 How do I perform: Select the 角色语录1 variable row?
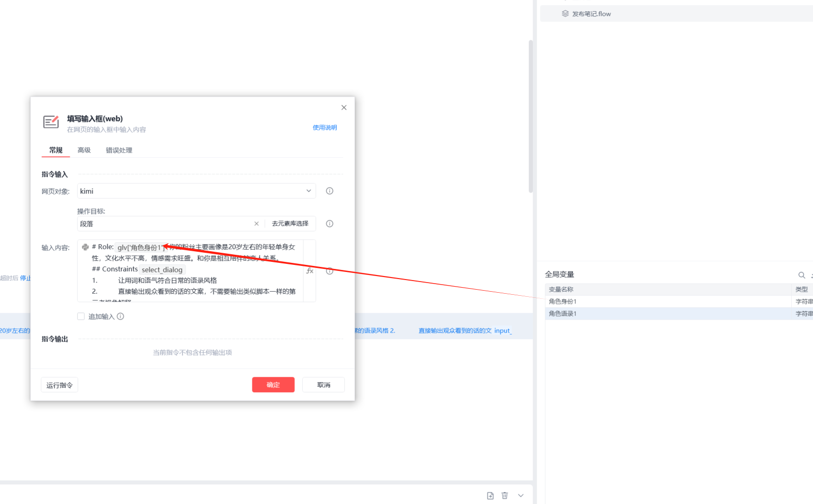[679, 313]
